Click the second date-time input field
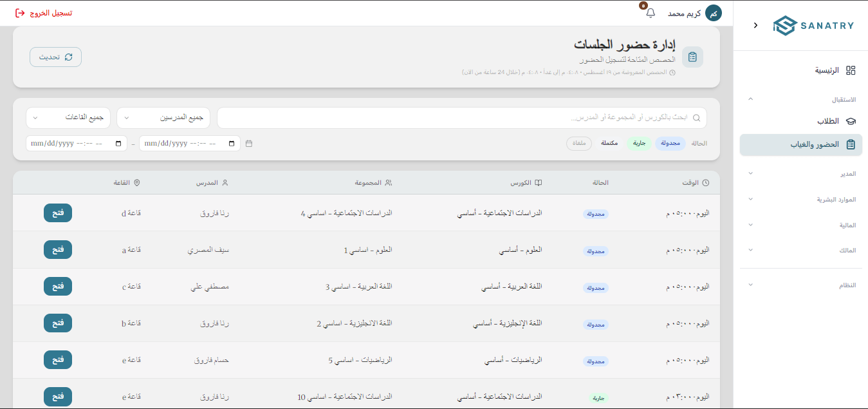 (x=77, y=144)
